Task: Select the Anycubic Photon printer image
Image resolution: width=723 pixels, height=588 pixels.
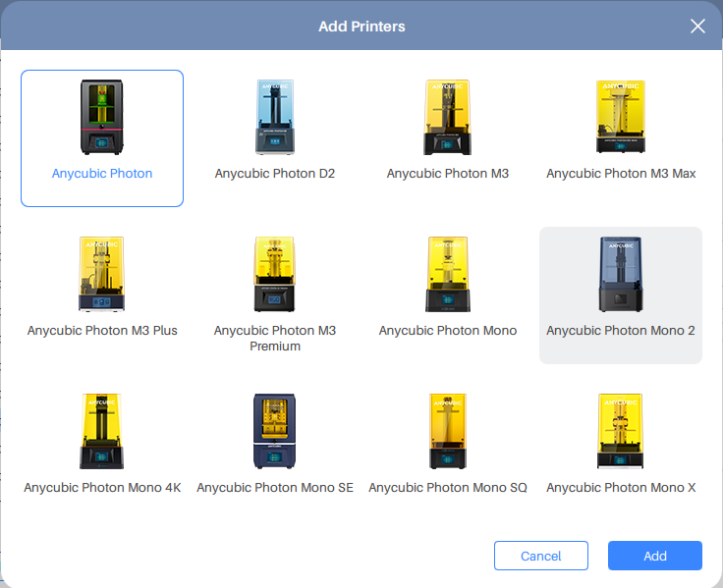Action: tap(102, 117)
